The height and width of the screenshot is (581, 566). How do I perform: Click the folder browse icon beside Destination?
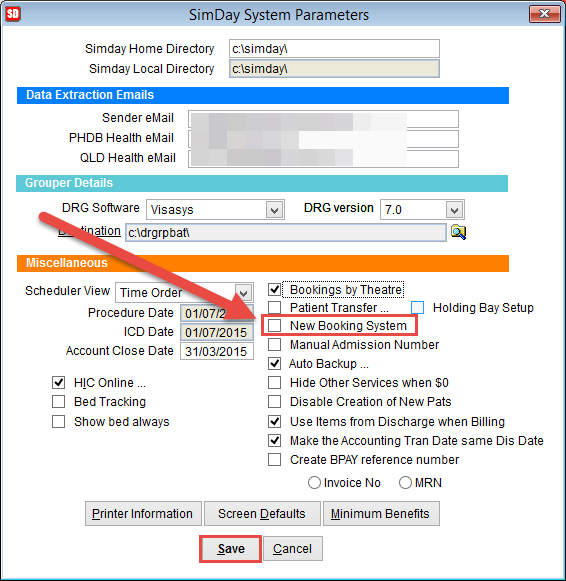click(458, 232)
